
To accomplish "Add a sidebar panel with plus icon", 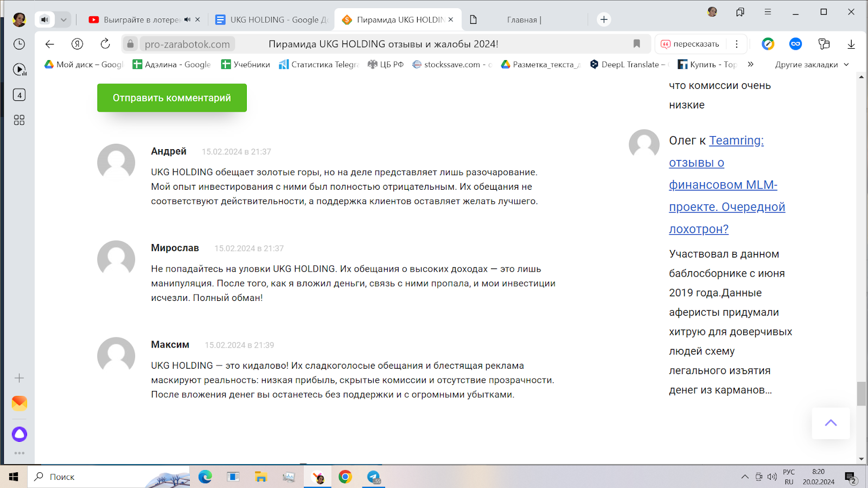I will [19, 378].
